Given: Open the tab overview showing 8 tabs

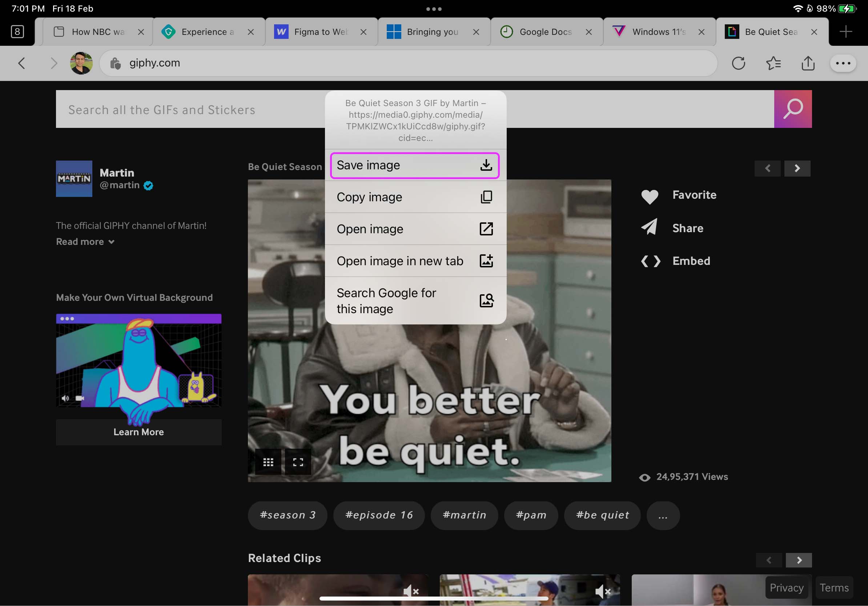Looking at the screenshot, I should pyautogui.click(x=17, y=32).
